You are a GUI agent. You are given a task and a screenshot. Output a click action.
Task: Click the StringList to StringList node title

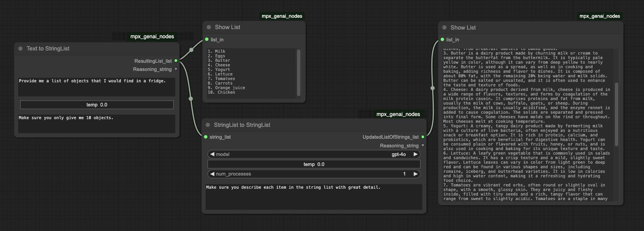click(242, 125)
